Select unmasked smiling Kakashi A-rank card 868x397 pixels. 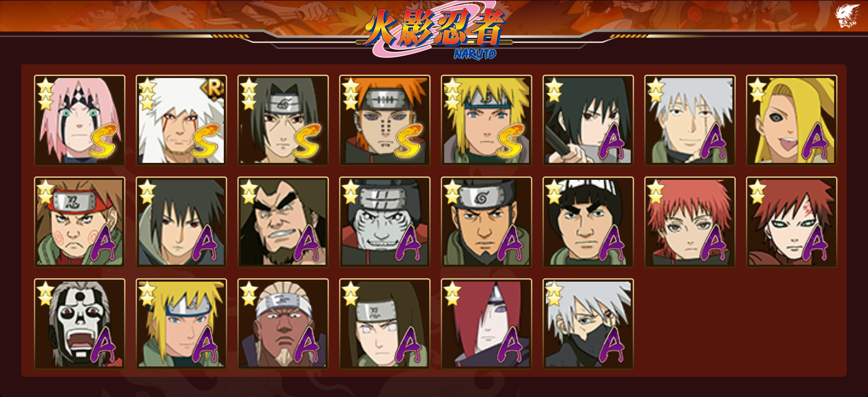coord(690,120)
